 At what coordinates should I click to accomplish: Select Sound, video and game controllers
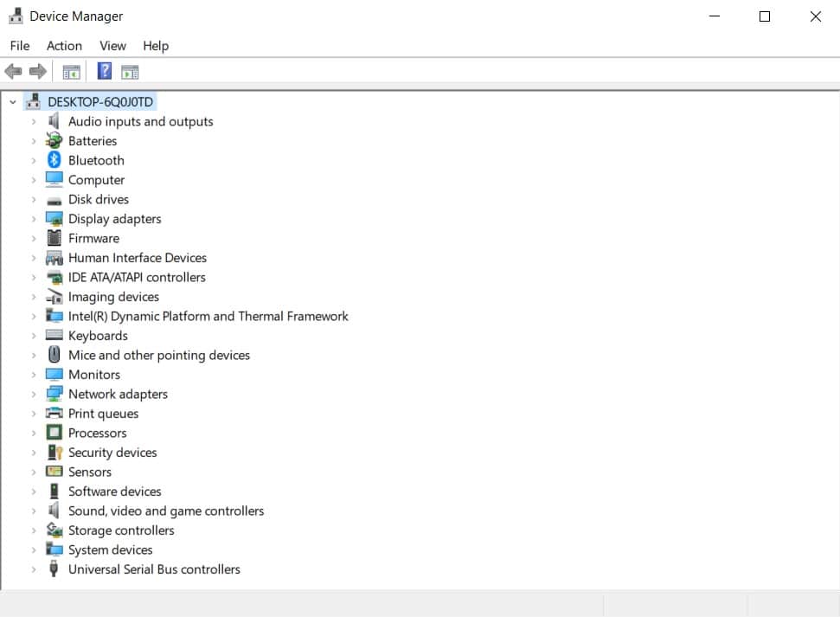pyautogui.click(x=165, y=511)
